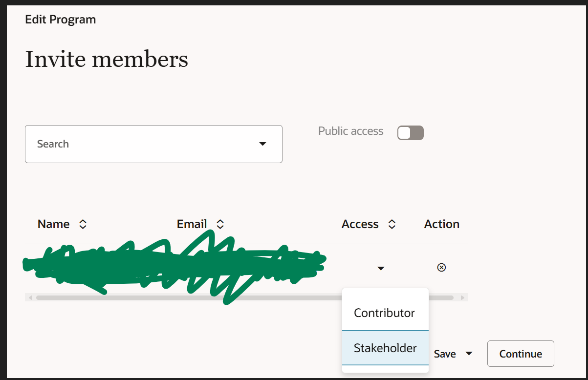Click the Email column header

[x=192, y=224]
